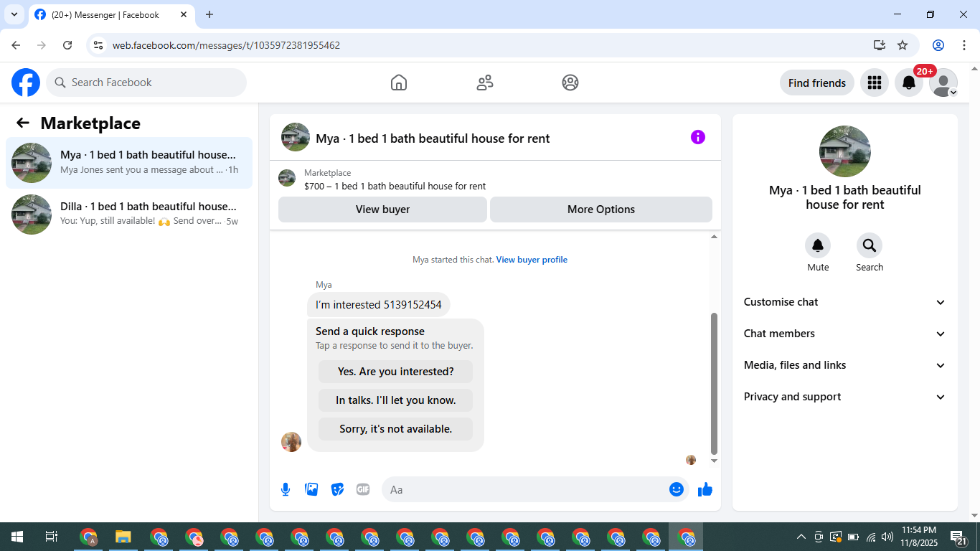Click the Mute bell icon

tap(818, 246)
